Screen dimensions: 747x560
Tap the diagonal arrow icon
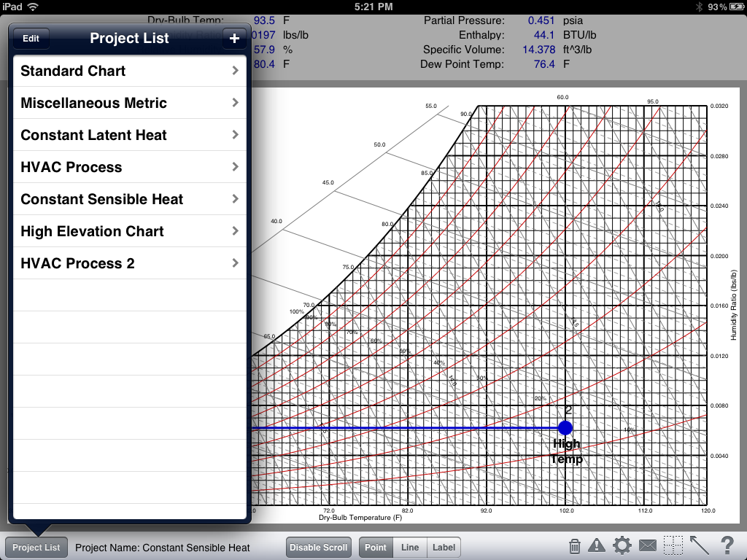pos(700,545)
